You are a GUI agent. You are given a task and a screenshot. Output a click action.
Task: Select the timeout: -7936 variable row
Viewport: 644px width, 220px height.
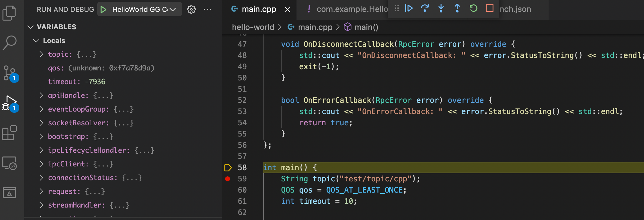click(x=123, y=82)
